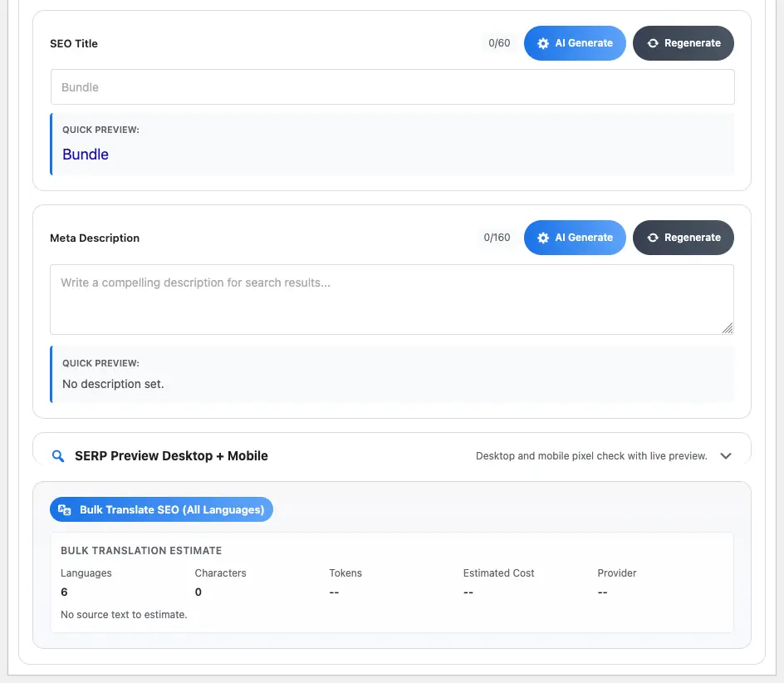Click 'No source text to estimate.' text

pos(124,614)
